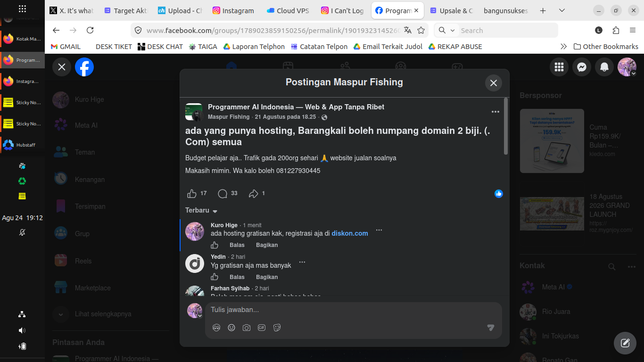Image resolution: width=644 pixels, height=362 pixels.
Task: Like Yedin's comment
Action: pos(215,277)
